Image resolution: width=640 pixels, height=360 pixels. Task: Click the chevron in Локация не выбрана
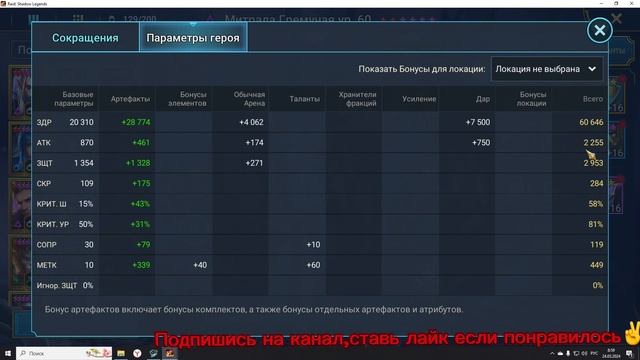[x=592, y=69]
